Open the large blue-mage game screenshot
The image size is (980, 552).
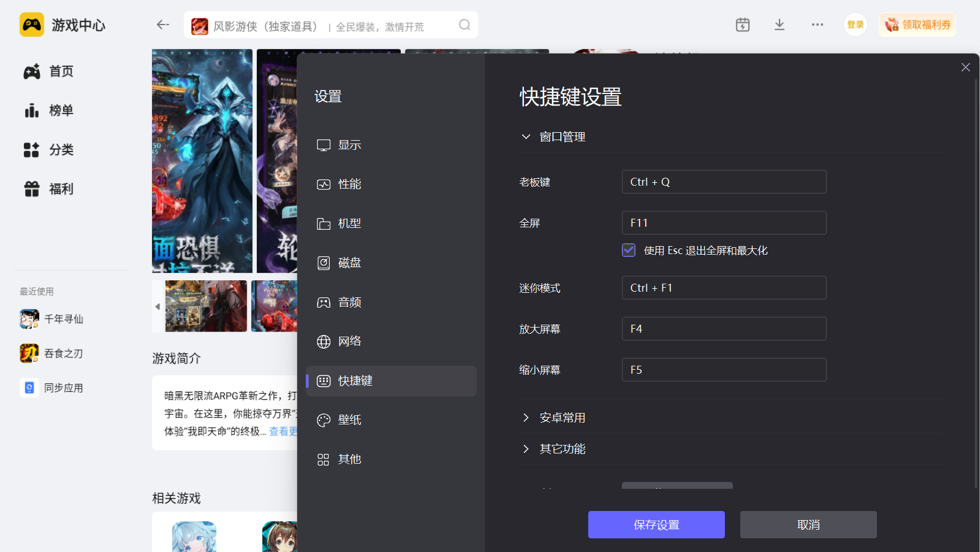pyautogui.click(x=202, y=161)
